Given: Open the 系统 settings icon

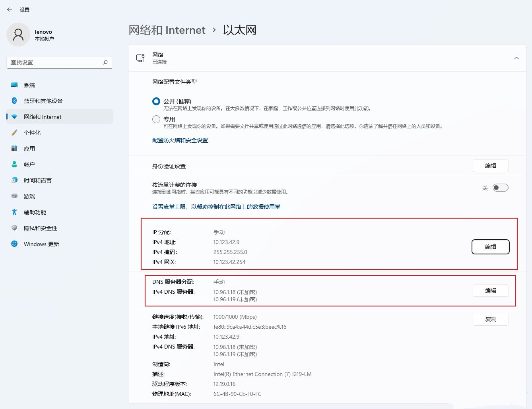Looking at the screenshot, I should (x=14, y=85).
